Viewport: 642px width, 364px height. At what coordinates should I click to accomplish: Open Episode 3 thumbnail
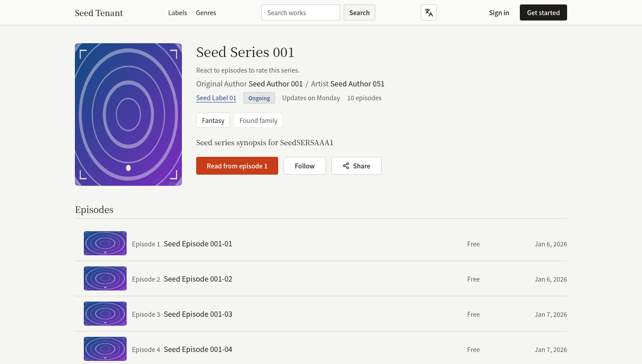[x=105, y=314]
